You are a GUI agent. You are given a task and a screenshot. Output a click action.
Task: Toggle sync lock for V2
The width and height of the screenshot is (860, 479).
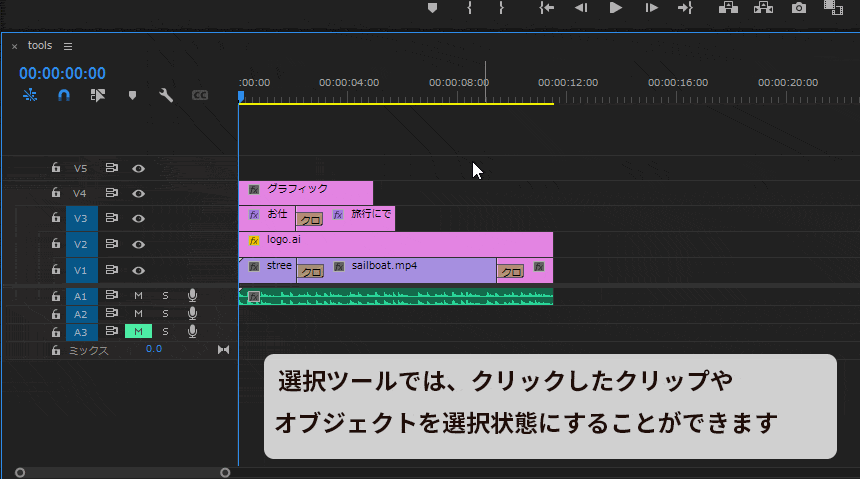point(112,243)
